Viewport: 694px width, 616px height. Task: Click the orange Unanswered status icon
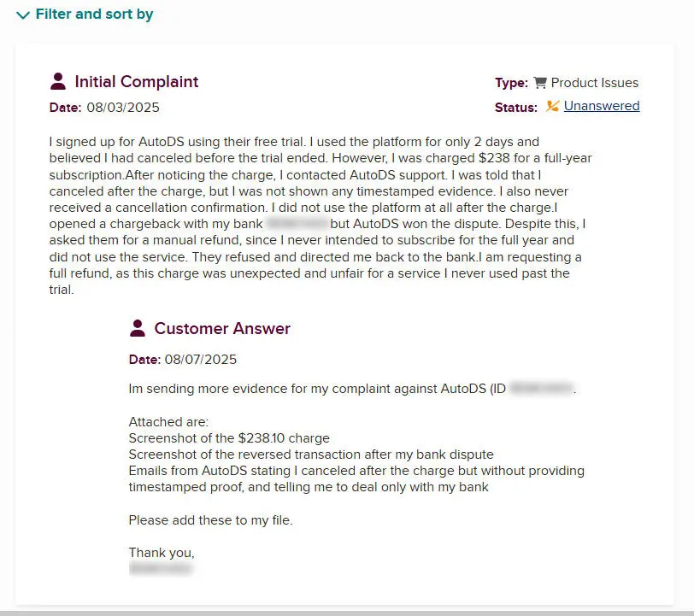click(x=552, y=107)
